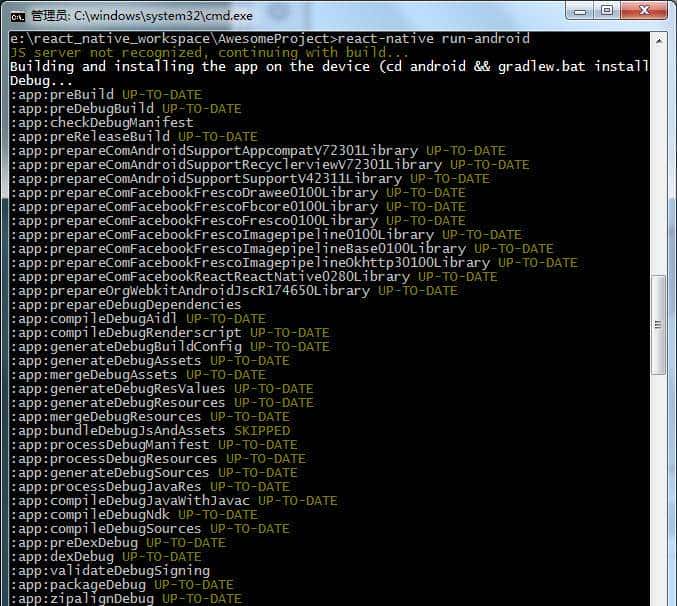Click the scrollbar up arrow
Image resolution: width=677 pixels, height=606 pixels.
[658, 41]
